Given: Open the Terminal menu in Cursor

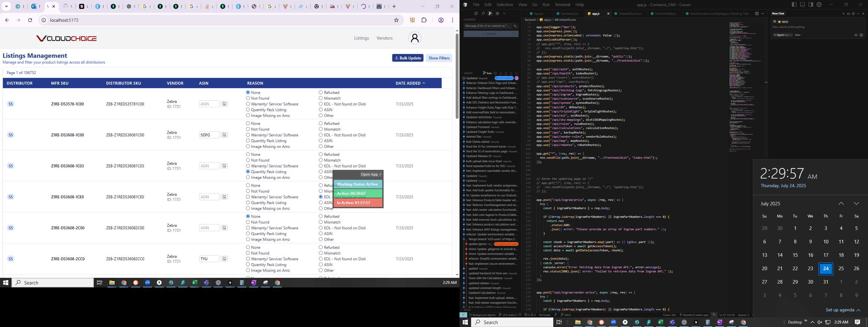Looking at the screenshot, I should coord(563,5).
